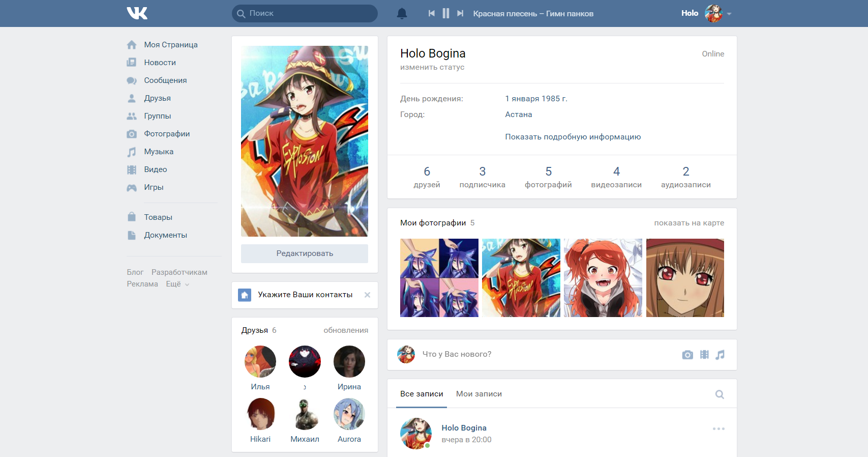The image size is (868, 457).
Task: Open the 6 друзей counter
Action: pyautogui.click(x=427, y=177)
